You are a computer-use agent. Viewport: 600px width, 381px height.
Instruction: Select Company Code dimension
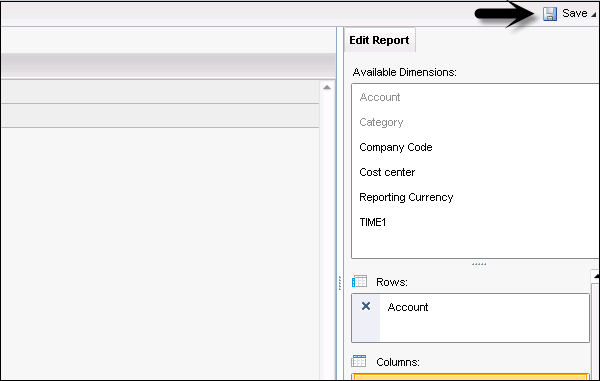coord(396,147)
